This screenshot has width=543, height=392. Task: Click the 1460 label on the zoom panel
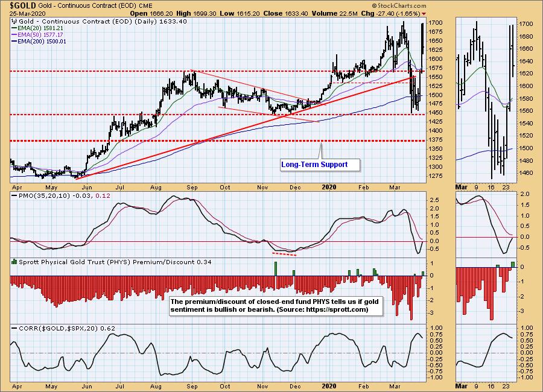click(526, 173)
